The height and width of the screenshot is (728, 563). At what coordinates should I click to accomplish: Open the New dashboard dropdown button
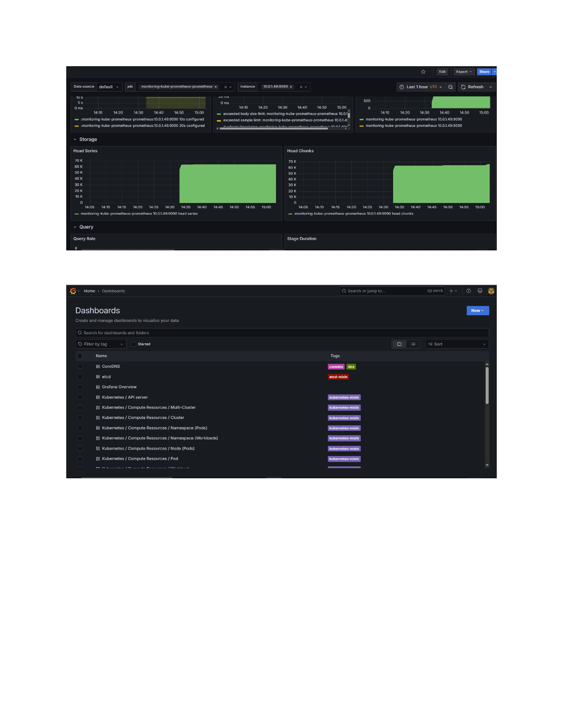[477, 311]
